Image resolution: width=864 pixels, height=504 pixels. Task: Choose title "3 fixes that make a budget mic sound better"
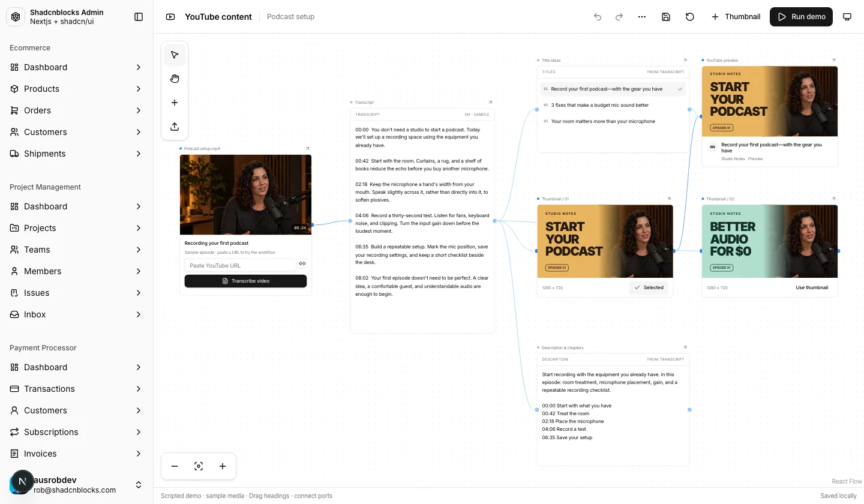[x=613, y=105]
